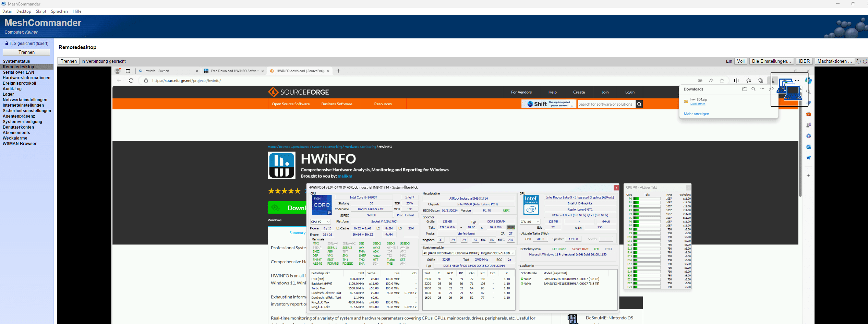Image resolution: width=868 pixels, height=324 pixels.
Task: Open Edge profile avatar icon
Action: click(118, 71)
